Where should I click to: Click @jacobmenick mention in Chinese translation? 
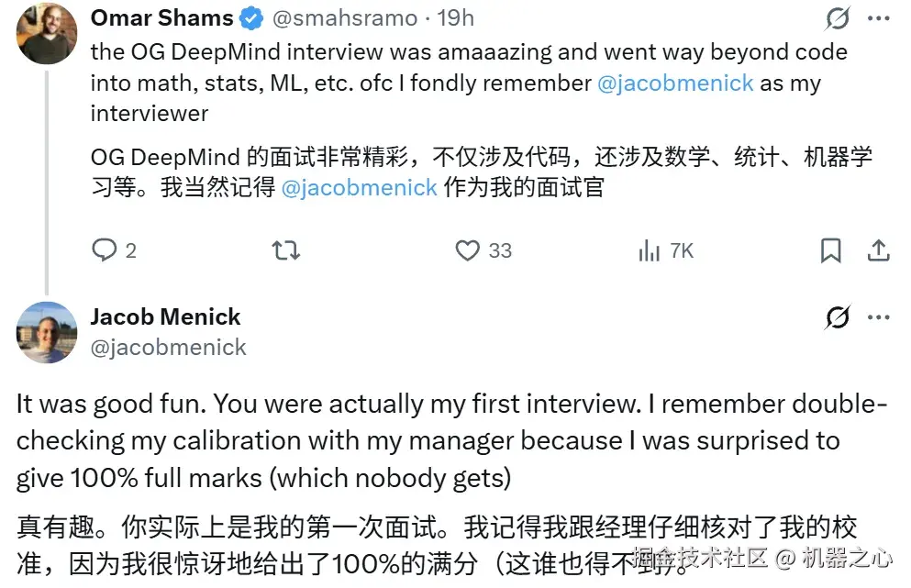pyautogui.click(x=359, y=188)
